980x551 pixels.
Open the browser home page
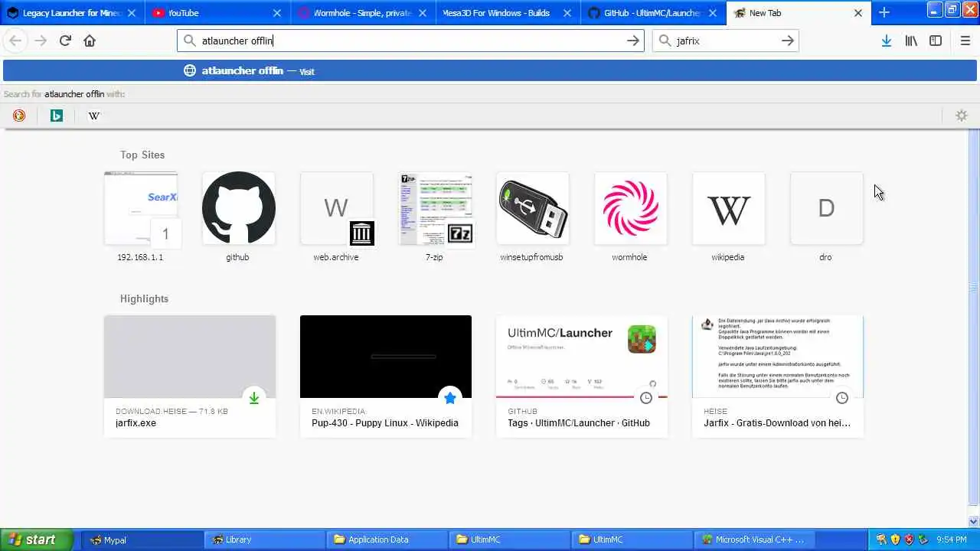[90, 41]
